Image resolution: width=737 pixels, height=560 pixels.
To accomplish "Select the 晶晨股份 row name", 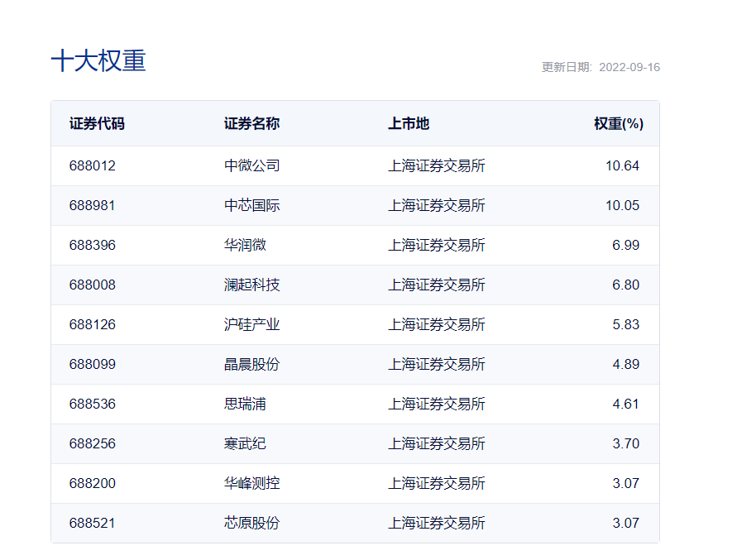I will (251, 364).
